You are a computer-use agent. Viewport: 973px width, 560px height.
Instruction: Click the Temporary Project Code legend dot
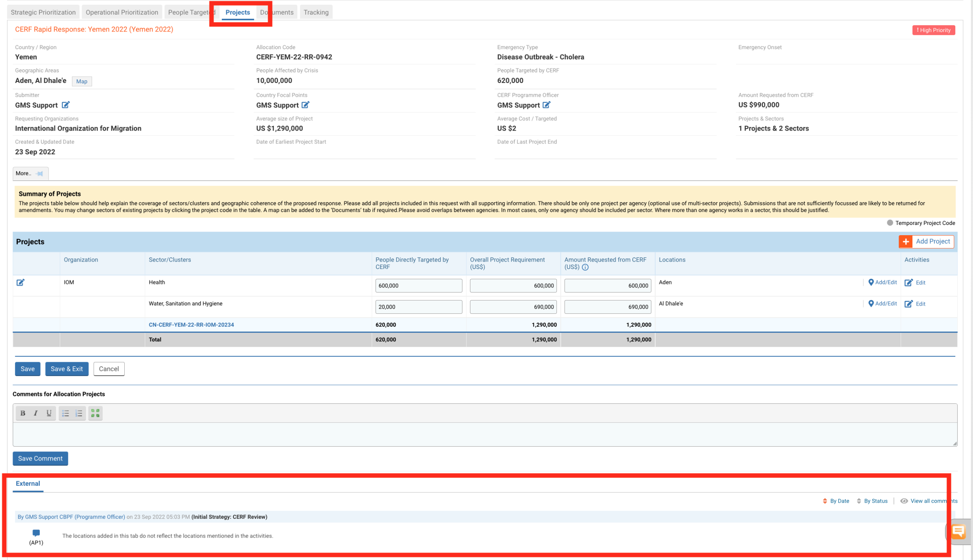click(x=890, y=223)
